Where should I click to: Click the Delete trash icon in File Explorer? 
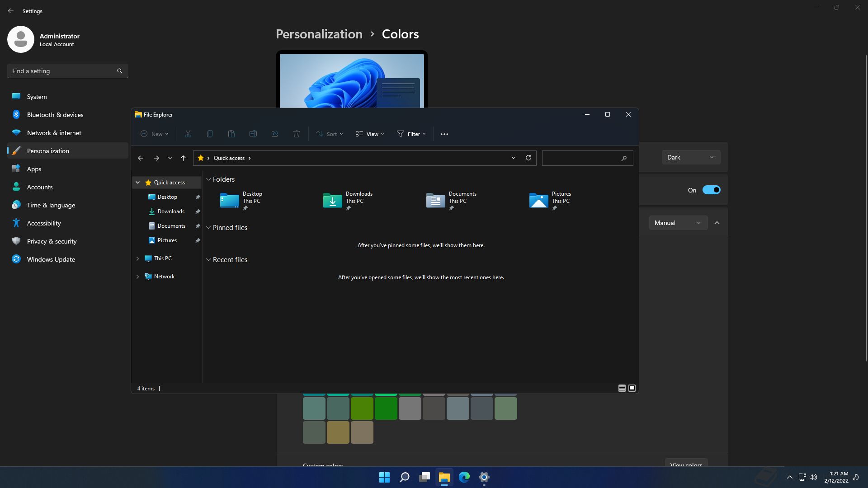point(297,134)
